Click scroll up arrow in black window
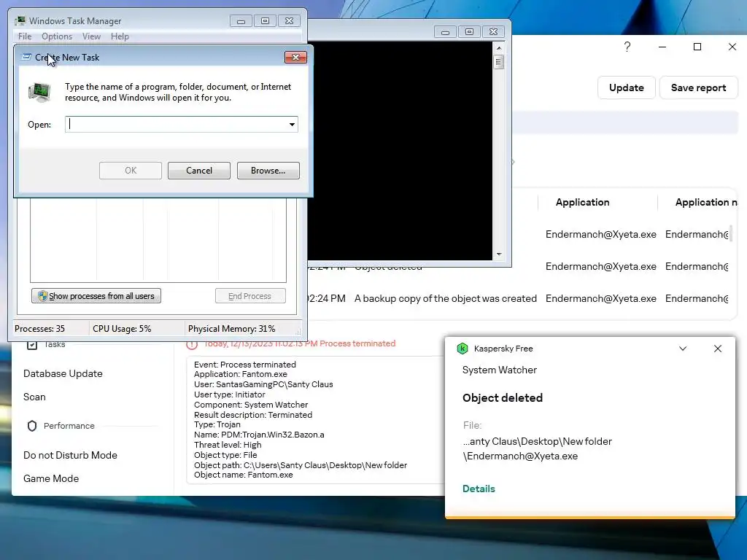 (x=499, y=47)
